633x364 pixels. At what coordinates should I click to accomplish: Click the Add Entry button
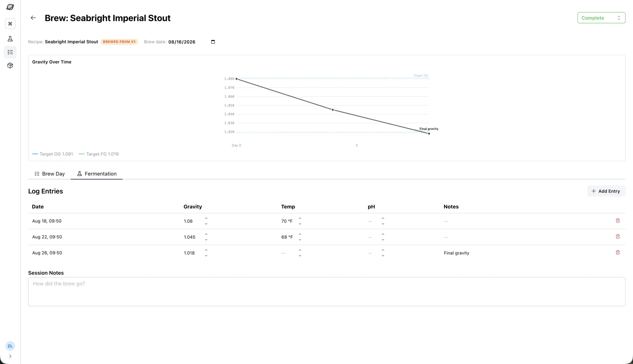(x=606, y=191)
